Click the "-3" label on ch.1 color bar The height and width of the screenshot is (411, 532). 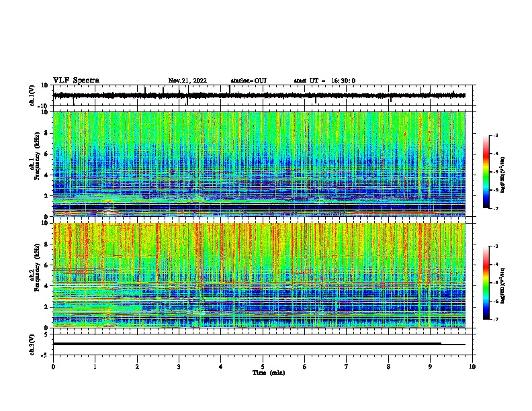pyautogui.click(x=495, y=135)
